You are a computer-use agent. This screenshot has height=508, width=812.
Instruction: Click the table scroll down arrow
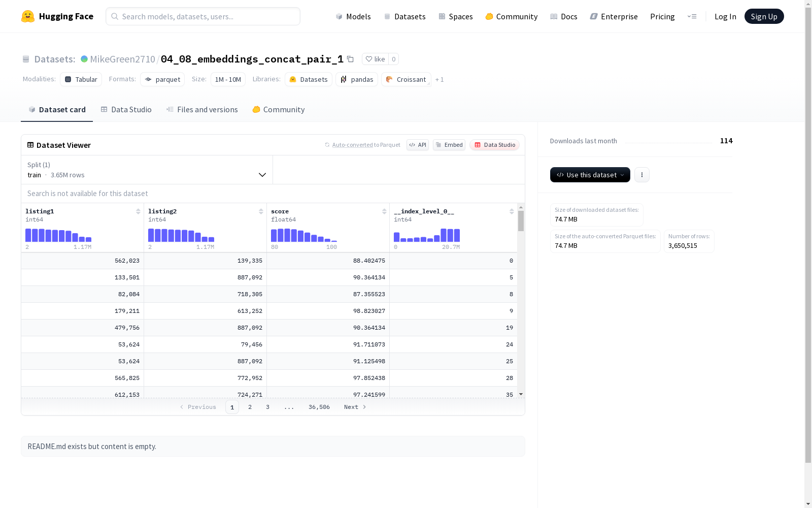pos(521,394)
